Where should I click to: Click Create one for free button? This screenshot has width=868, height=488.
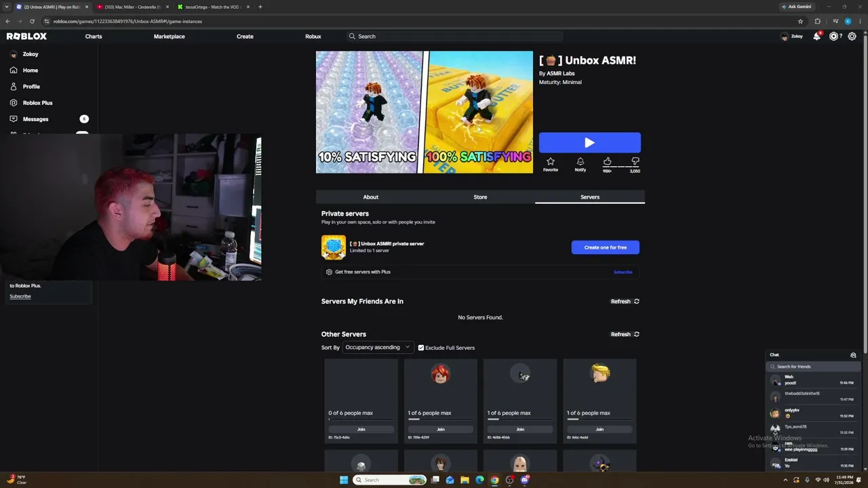[x=606, y=247]
